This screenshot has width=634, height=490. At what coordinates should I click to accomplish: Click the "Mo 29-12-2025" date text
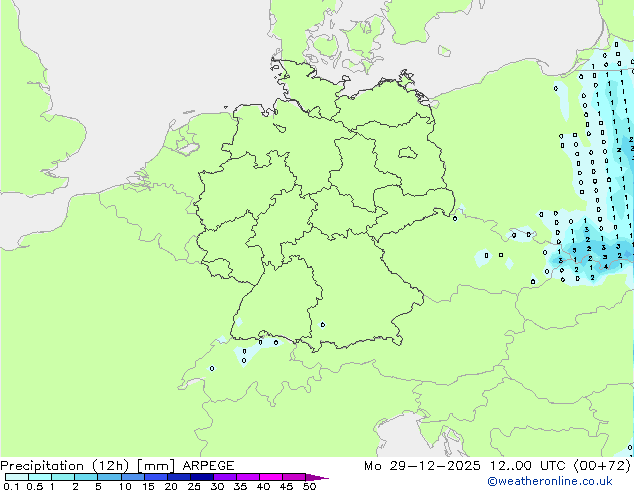[422, 466]
